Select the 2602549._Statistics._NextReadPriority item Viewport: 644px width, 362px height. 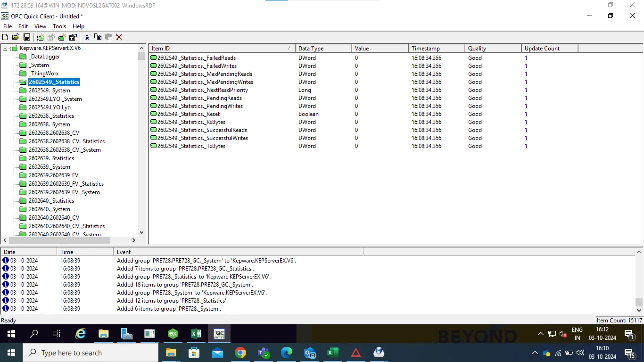point(203,90)
